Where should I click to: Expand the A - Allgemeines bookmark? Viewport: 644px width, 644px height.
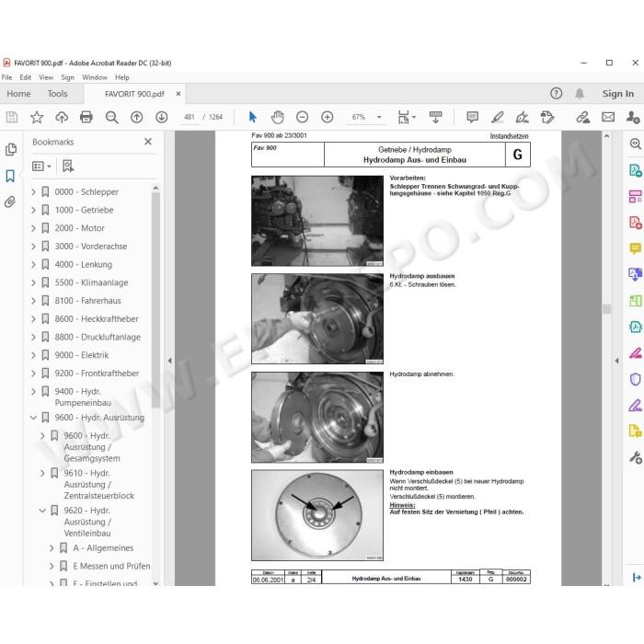point(52,548)
